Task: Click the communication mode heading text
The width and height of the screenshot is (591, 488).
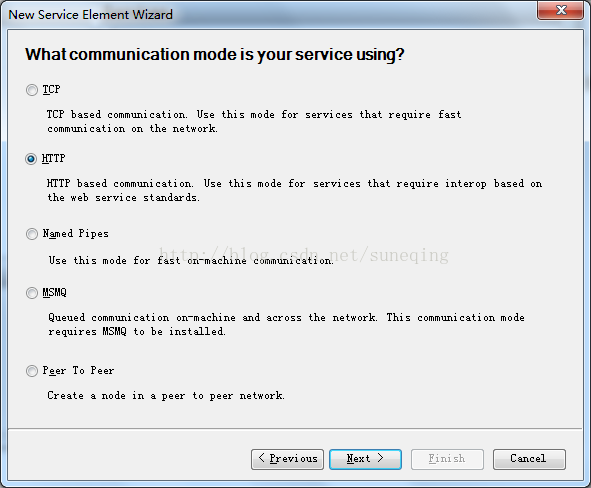Action: [214, 55]
